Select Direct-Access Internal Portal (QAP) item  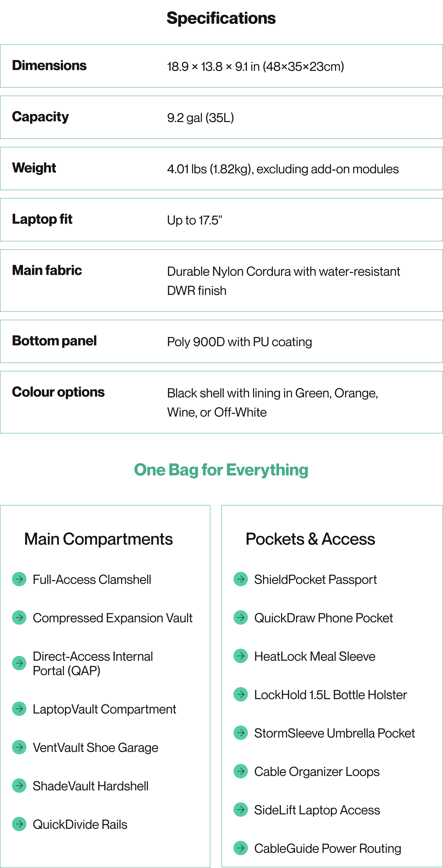(93, 664)
